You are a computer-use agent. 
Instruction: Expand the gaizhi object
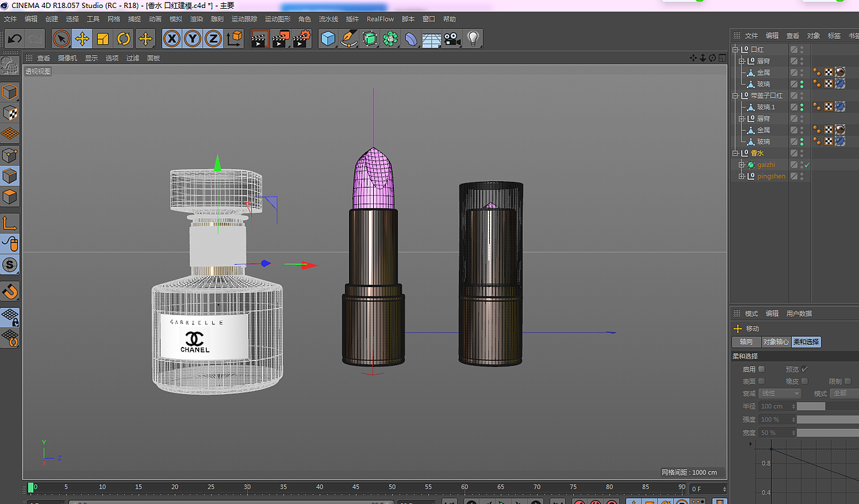click(x=742, y=164)
